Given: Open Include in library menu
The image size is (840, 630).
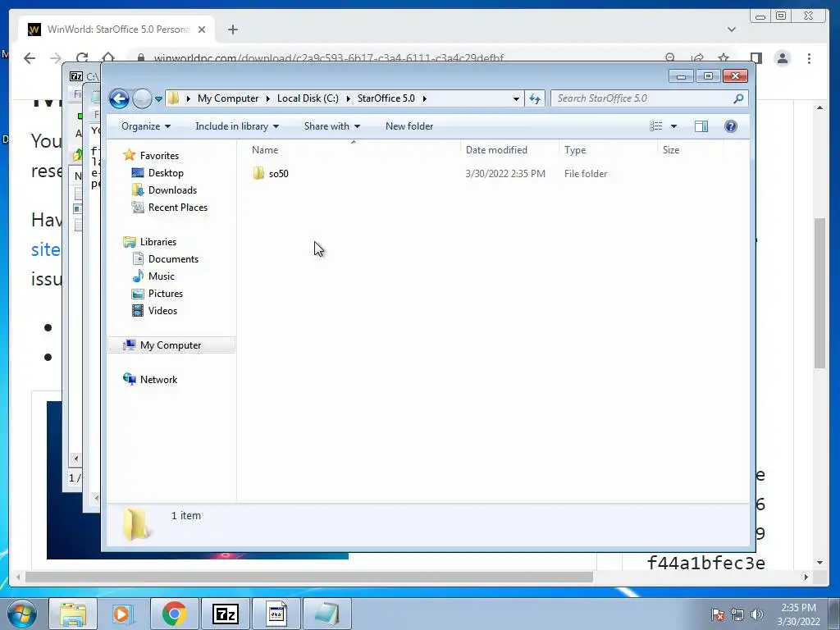Looking at the screenshot, I should pos(237,126).
